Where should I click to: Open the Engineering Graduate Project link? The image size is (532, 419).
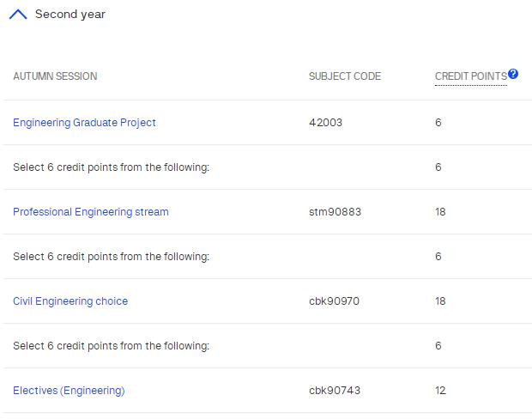84,123
